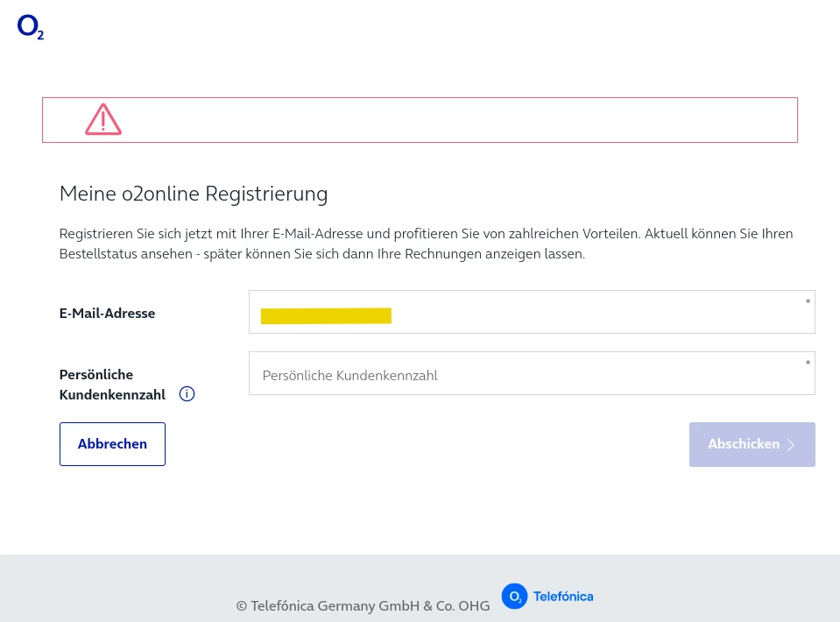
Task: Click the E-Mail-Adresse label
Action: pos(107,313)
